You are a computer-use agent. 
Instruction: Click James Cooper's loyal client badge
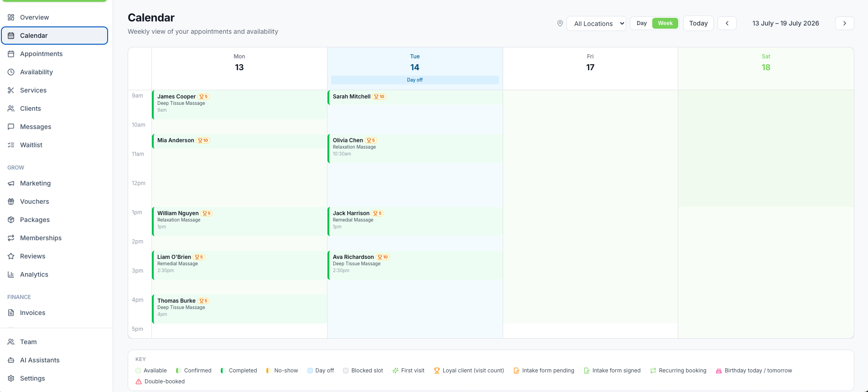coord(203,97)
